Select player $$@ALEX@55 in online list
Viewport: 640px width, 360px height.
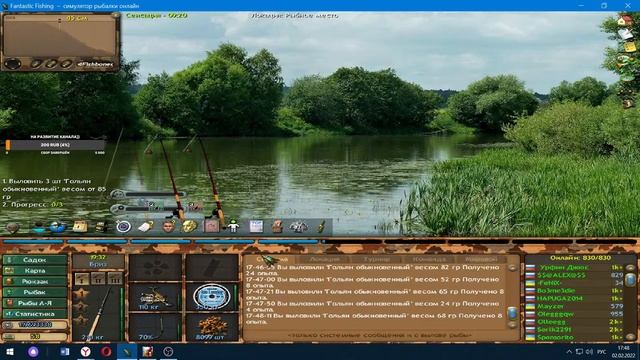[x=575, y=275]
